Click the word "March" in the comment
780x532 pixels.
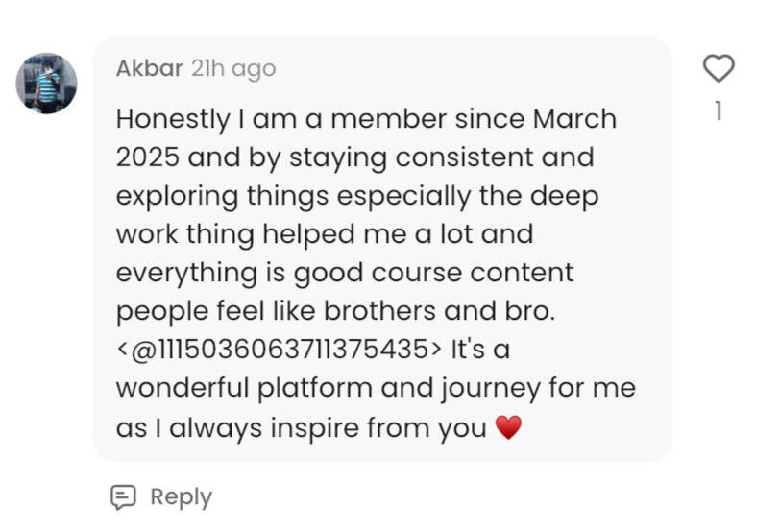pyautogui.click(x=574, y=120)
